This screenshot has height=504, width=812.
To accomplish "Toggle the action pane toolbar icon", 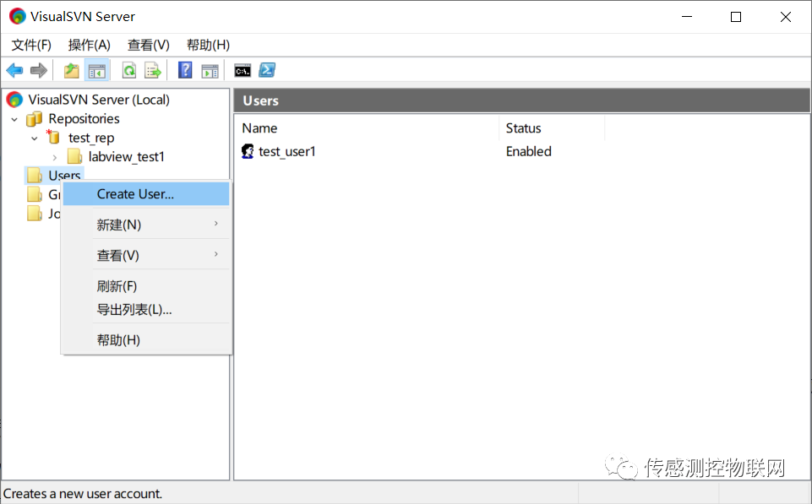I will (x=210, y=70).
